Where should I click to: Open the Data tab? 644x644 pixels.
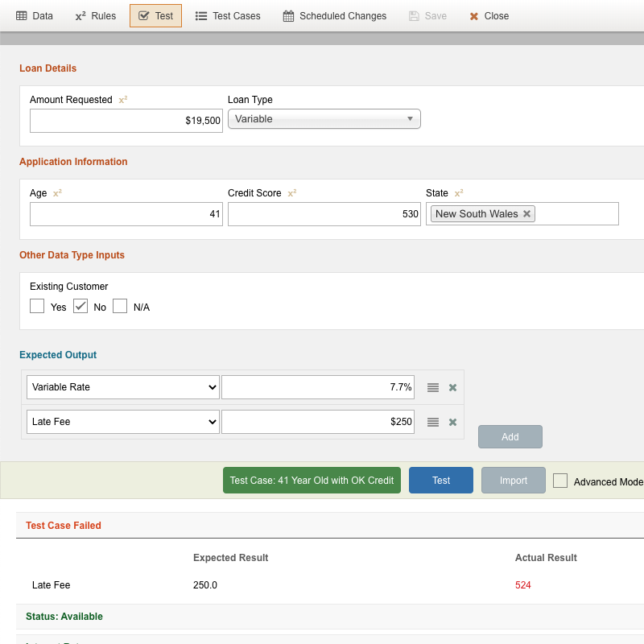point(35,16)
